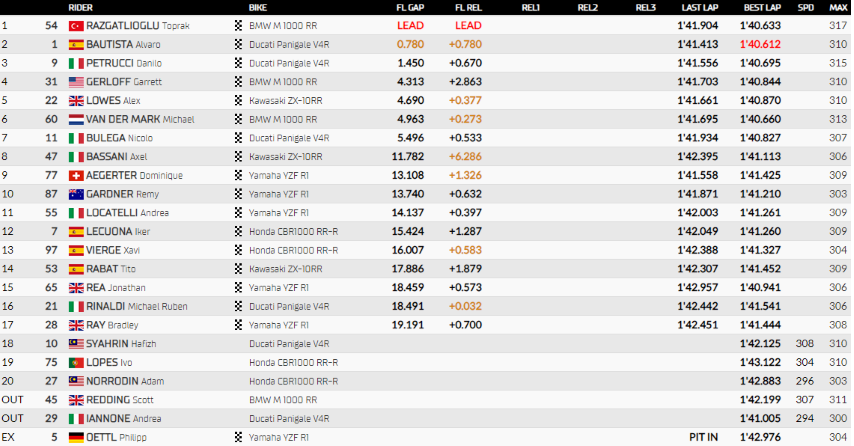Click the REL1 column header
The height and width of the screenshot is (446, 854).
tap(530, 8)
